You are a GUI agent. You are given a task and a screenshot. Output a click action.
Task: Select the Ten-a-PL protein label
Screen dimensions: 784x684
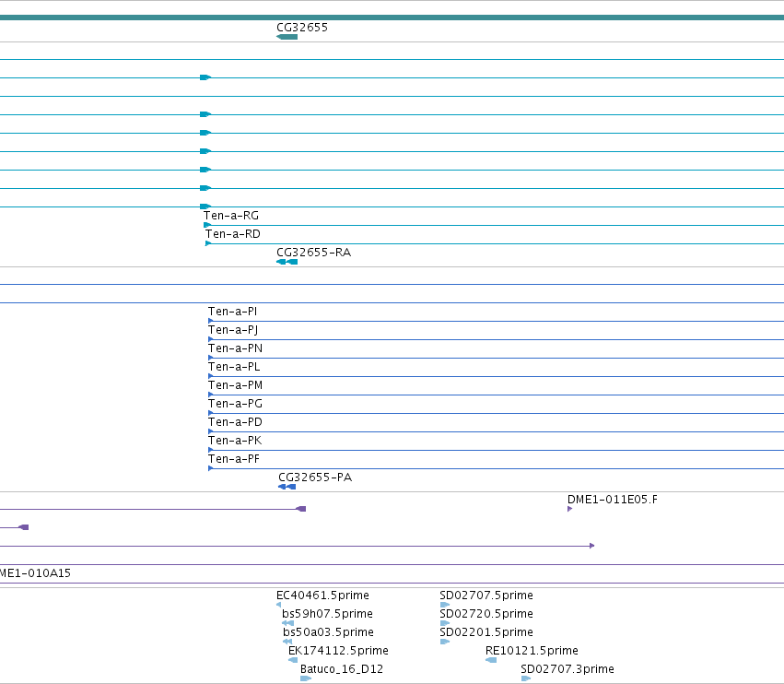234,367
